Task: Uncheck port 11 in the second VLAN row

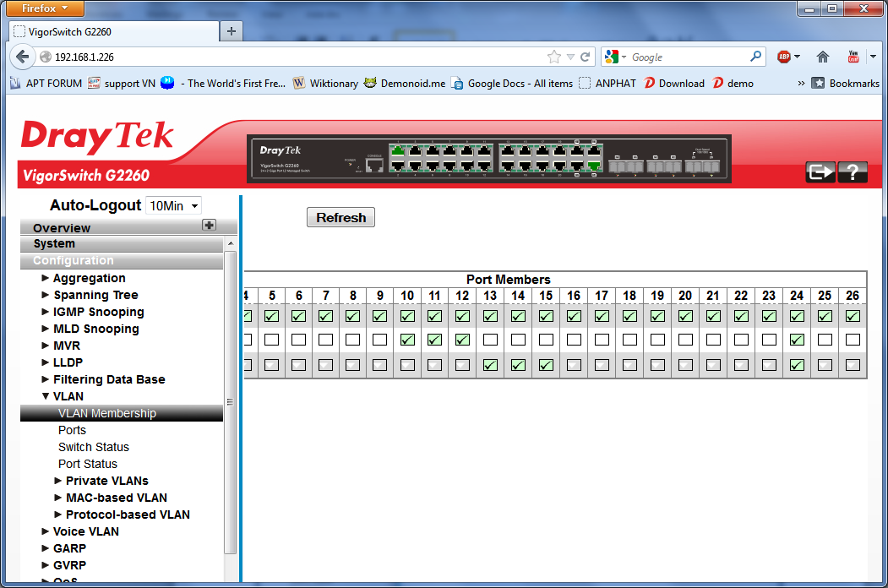Action: (x=434, y=340)
